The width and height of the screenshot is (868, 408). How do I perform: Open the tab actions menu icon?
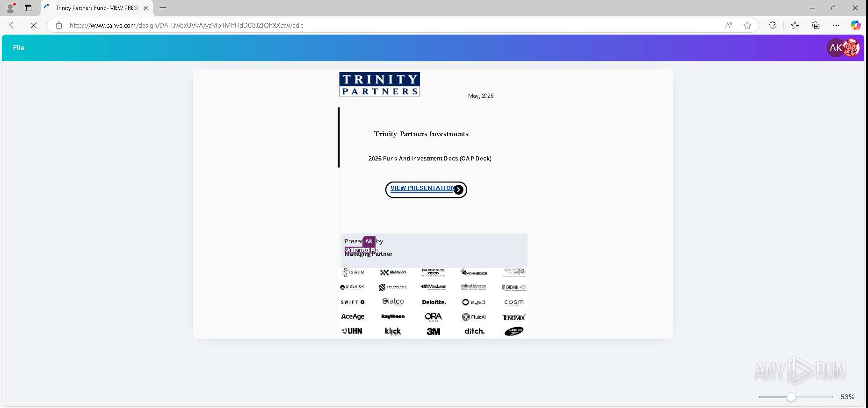click(28, 8)
